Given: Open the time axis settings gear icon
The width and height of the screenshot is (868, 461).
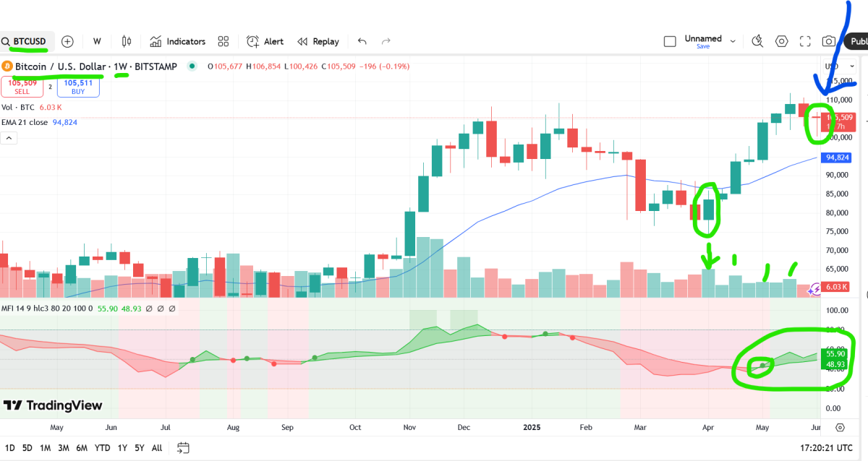Looking at the screenshot, I should point(840,428).
